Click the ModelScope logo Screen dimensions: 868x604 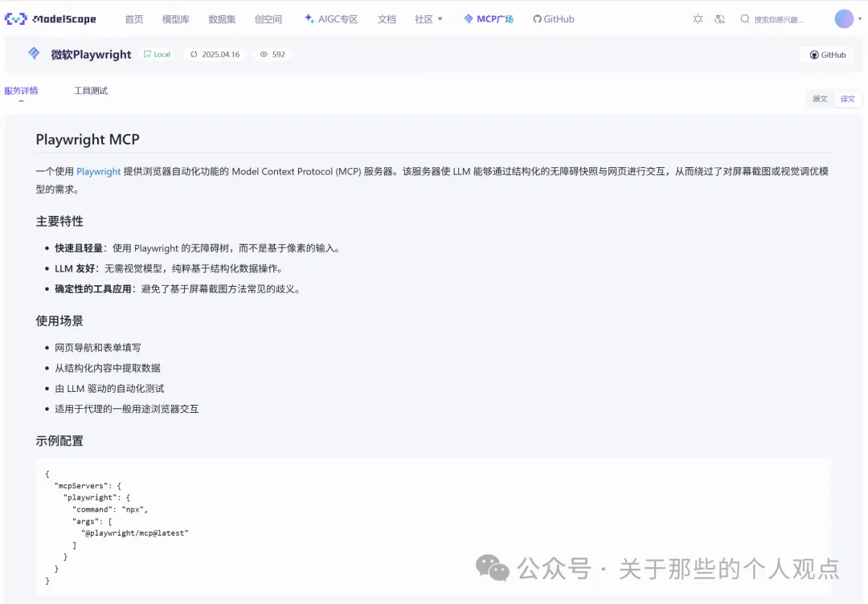click(x=51, y=19)
